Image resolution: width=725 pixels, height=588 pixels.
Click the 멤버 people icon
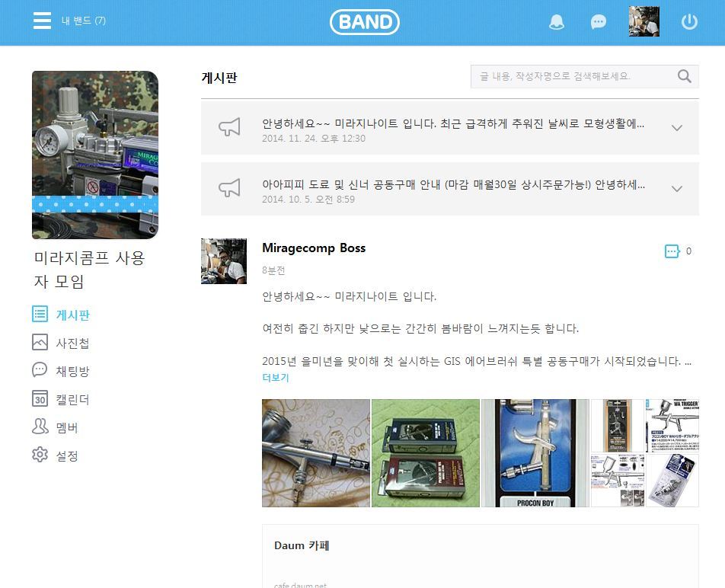click(x=40, y=427)
